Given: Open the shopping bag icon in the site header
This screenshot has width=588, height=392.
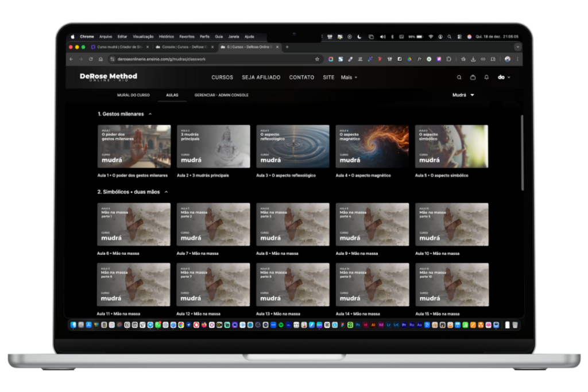Looking at the screenshot, I should point(473,77).
